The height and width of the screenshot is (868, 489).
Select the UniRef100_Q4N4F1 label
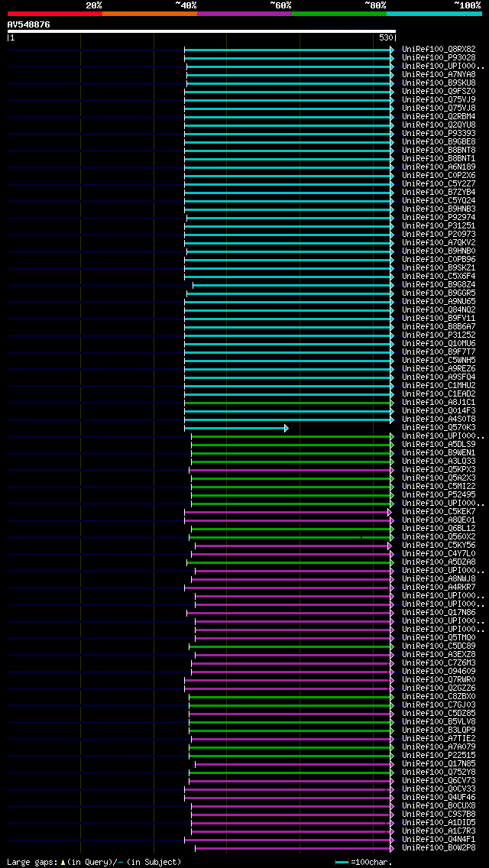point(439,840)
